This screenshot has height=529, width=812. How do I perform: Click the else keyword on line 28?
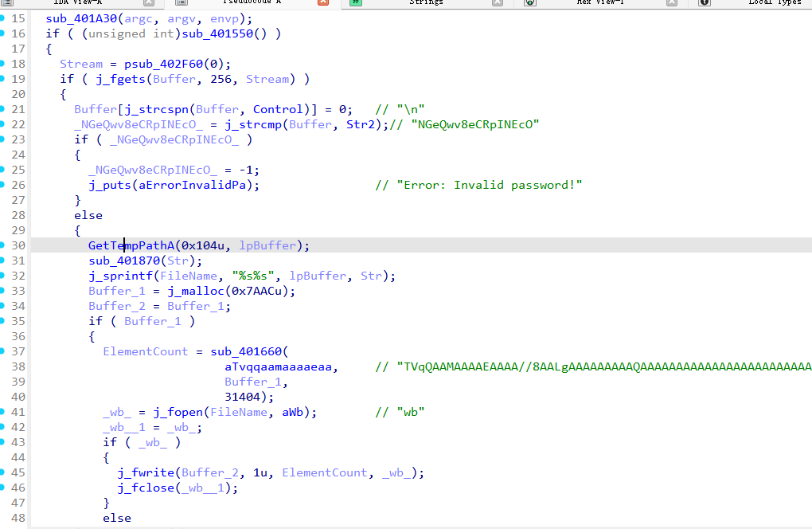[88, 216]
